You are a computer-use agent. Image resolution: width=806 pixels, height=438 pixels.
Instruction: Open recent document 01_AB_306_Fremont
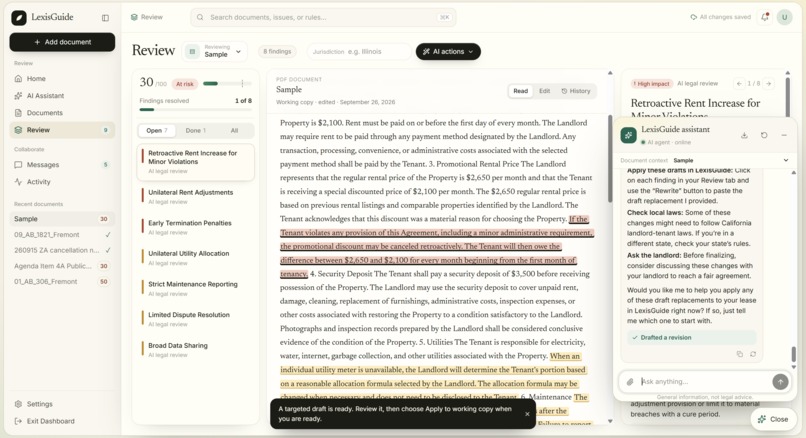pos(62,282)
